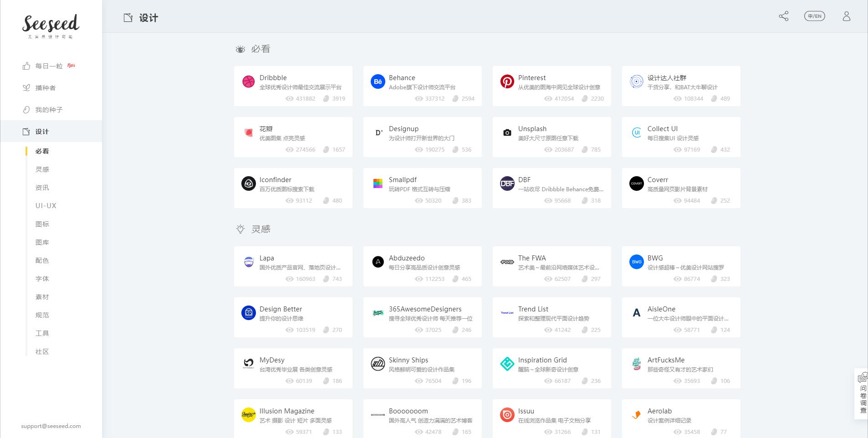
Task: Toggle the 中/EN language switch
Action: tap(814, 16)
